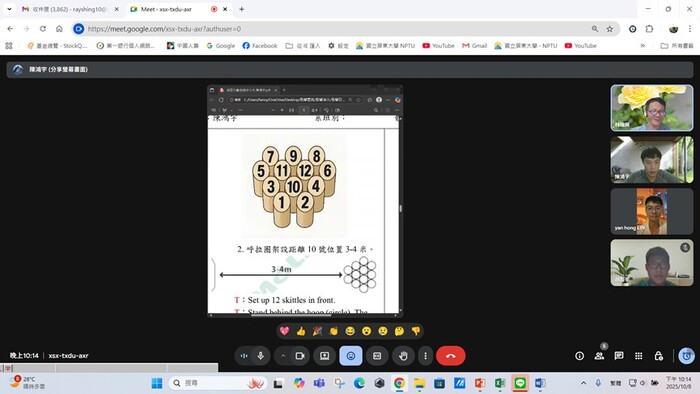
Task: Show the people list panel
Action: (599, 356)
